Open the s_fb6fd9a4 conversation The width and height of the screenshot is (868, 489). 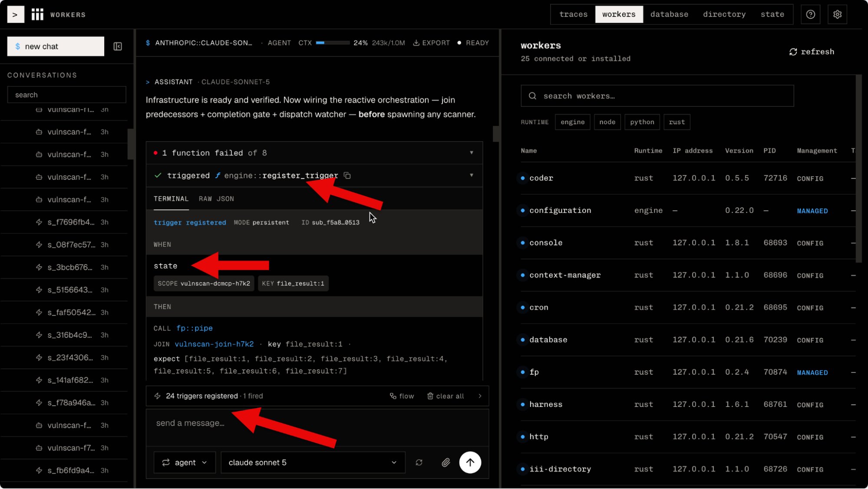[x=64, y=471]
